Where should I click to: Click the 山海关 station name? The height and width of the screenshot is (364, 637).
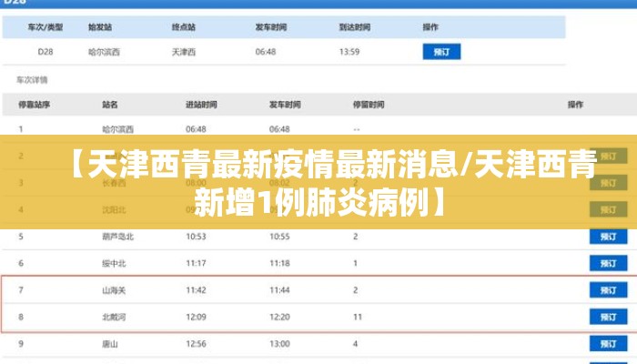point(115,289)
